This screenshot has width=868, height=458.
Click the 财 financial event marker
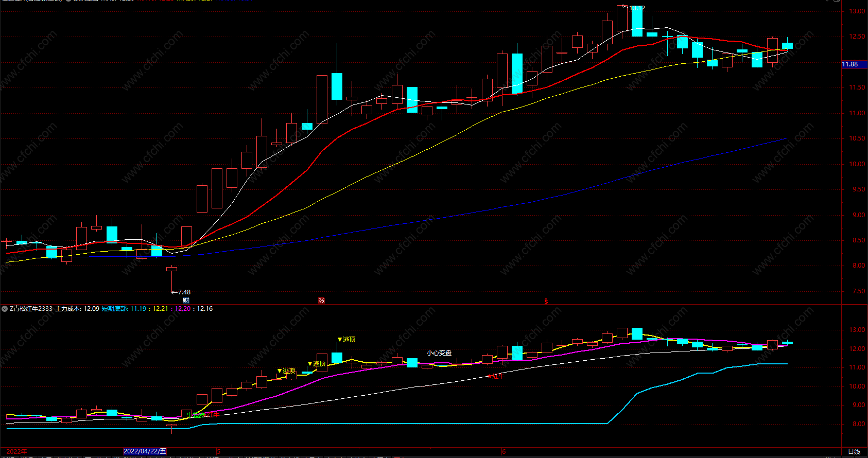186,301
